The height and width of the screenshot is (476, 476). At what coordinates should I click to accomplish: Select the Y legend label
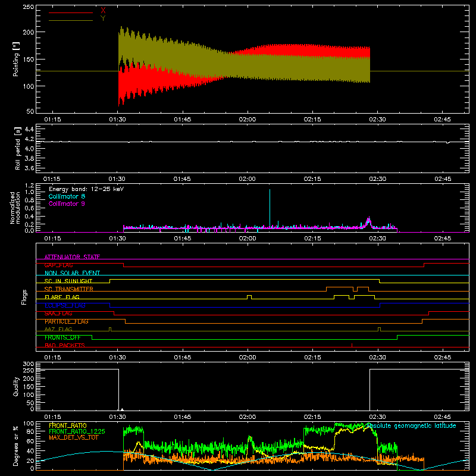click(103, 18)
